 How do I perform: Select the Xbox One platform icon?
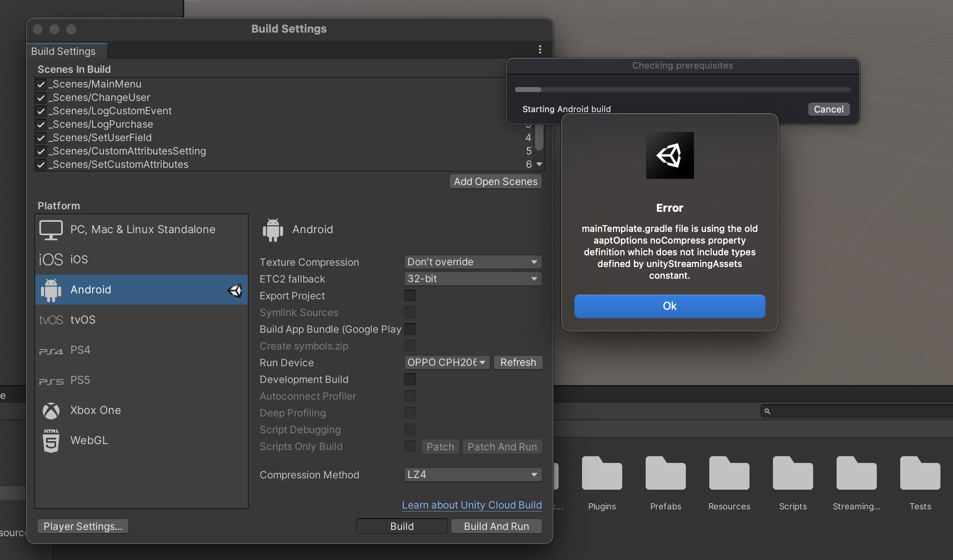click(52, 411)
